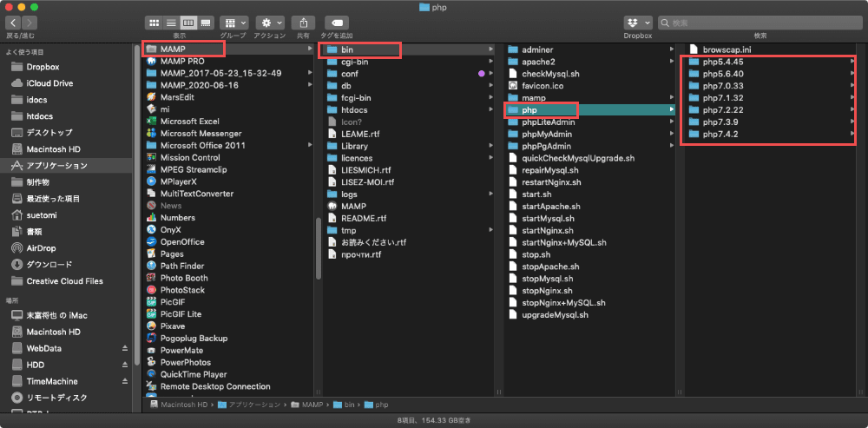Go back in Finder history
The height and width of the screenshot is (428, 868).
[x=13, y=23]
